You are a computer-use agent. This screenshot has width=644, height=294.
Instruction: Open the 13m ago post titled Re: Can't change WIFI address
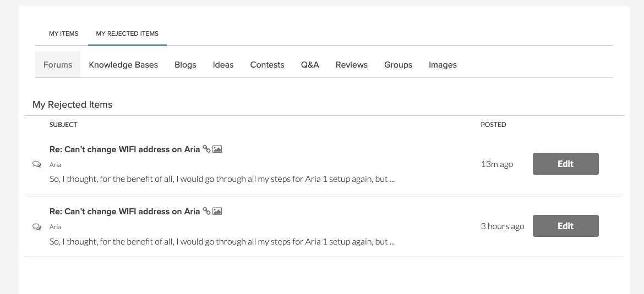[x=124, y=149]
